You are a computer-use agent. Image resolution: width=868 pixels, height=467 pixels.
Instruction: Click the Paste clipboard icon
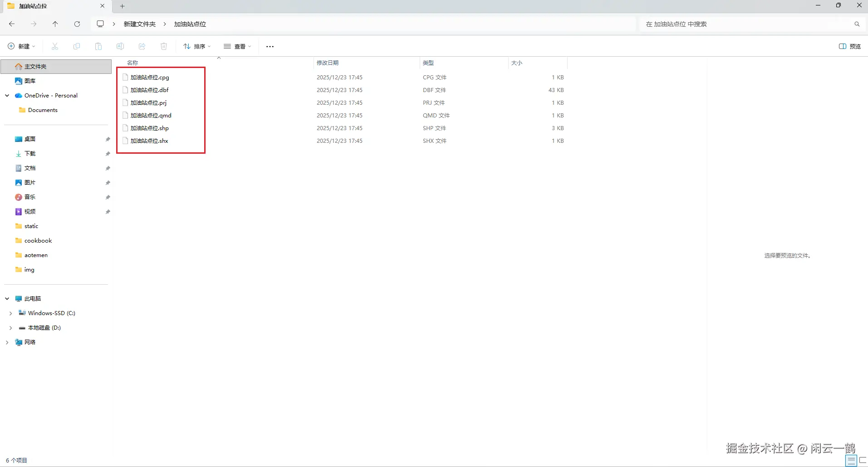click(x=98, y=46)
